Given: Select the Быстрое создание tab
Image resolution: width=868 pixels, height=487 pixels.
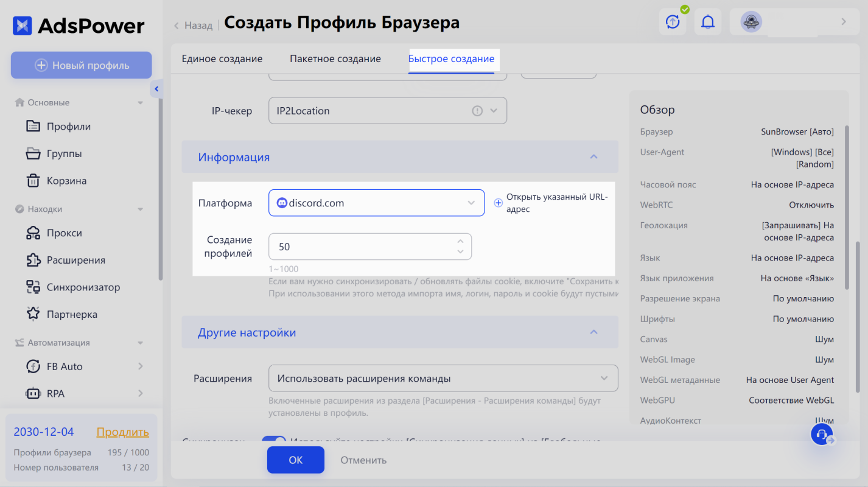Looking at the screenshot, I should (451, 59).
